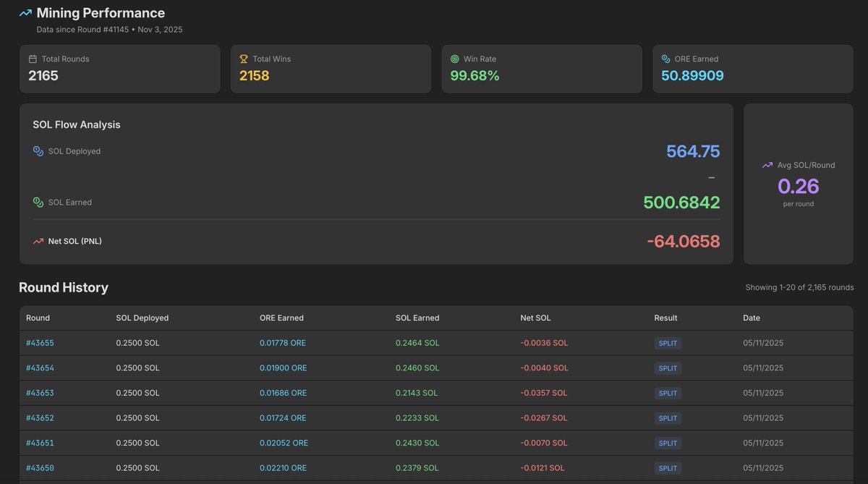Image resolution: width=868 pixels, height=484 pixels.
Task: Click the 0.01900 ORE cell
Action: pos(284,368)
